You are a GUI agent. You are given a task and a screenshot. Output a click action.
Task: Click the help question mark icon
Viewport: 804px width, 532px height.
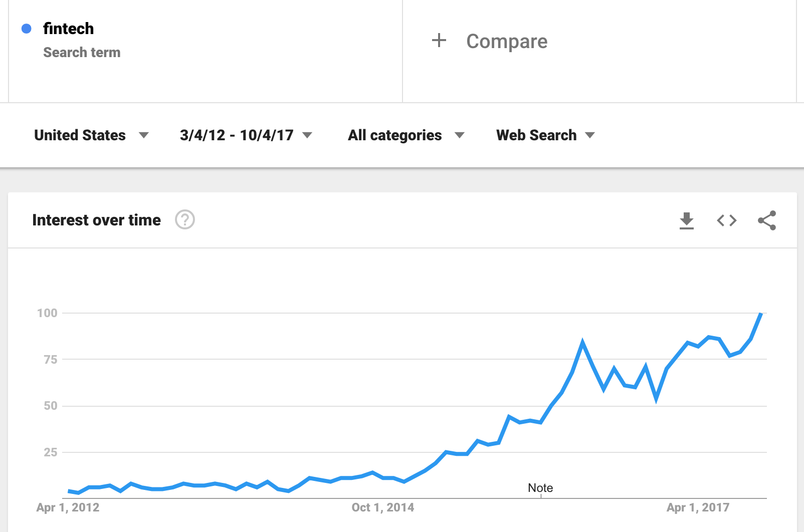coord(185,220)
